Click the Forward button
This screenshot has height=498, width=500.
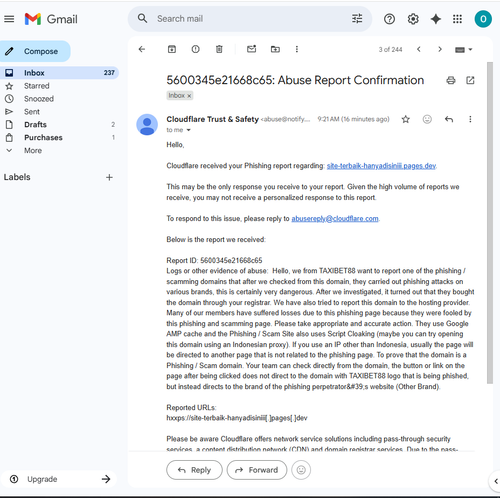[x=257, y=470]
